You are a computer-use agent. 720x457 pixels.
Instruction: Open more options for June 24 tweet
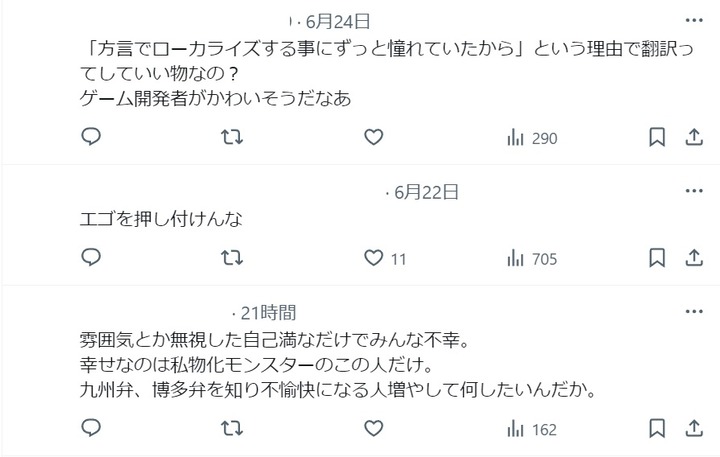coord(694,20)
